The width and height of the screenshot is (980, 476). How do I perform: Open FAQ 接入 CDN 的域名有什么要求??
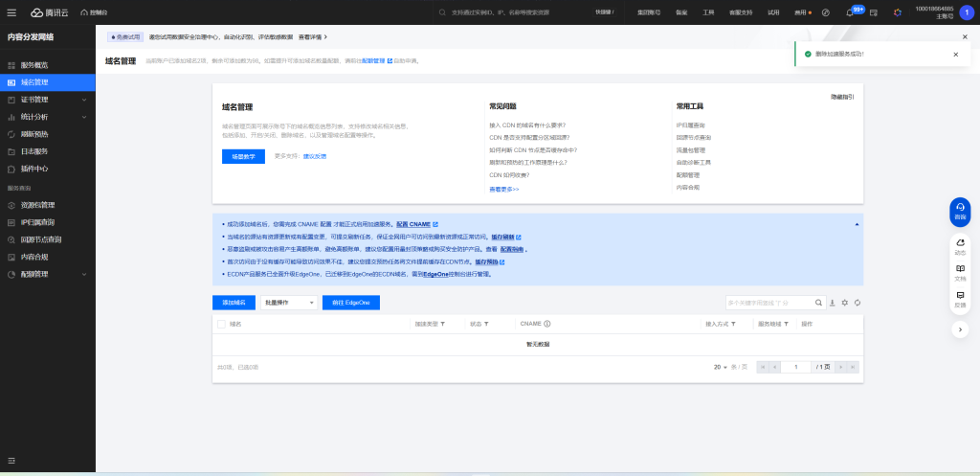tap(527, 125)
